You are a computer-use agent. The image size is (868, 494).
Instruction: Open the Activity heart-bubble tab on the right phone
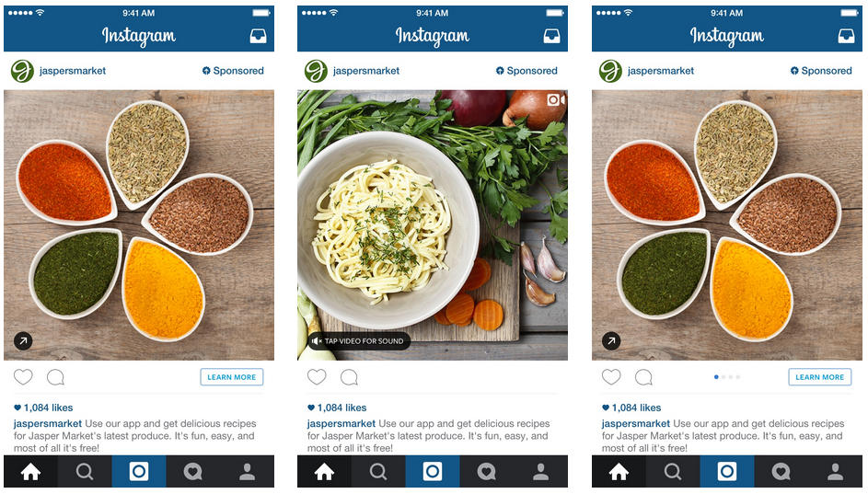pyautogui.click(x=781, y=472)
